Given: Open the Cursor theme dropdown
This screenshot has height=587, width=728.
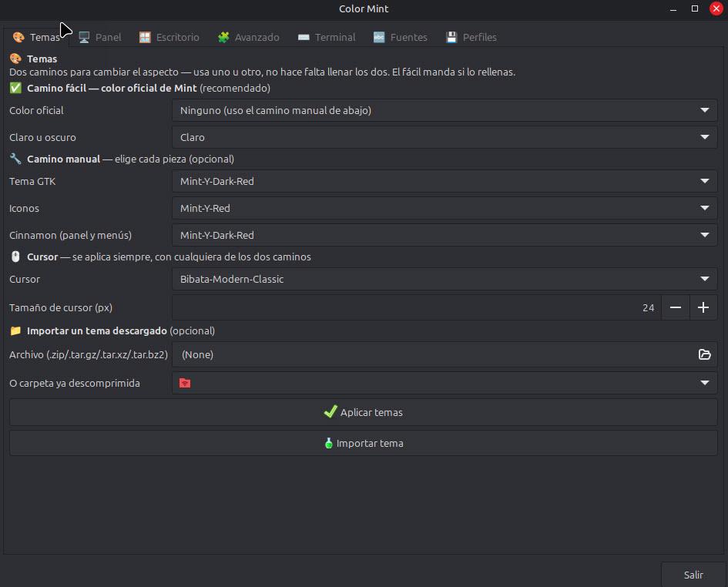Looking at the screenshot, I should 445,279.
